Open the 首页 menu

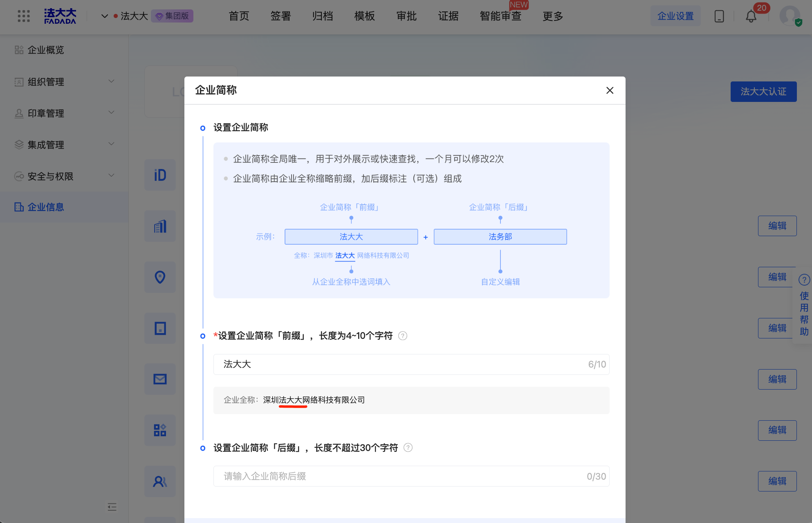239,16
